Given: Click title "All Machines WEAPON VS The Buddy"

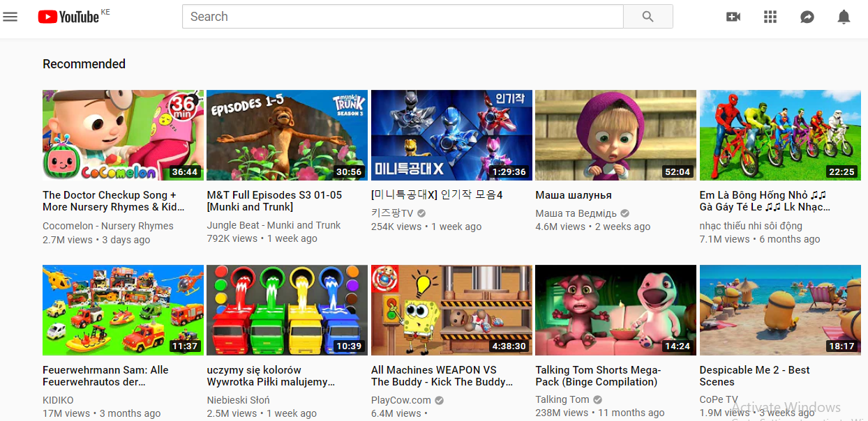Looking at the screenshot, I should coord(442,376).
